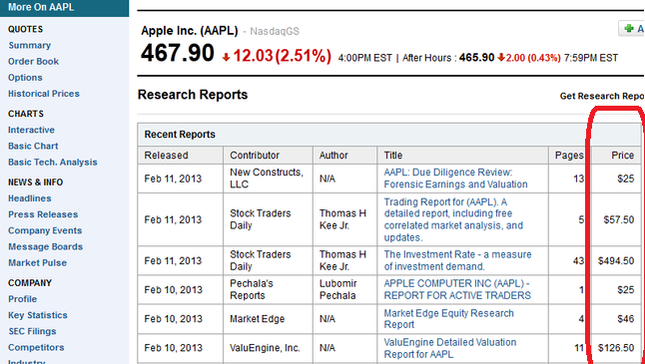Click the green plus Add icon
This screenshot has width=645, height=364.
pos(629,28)
